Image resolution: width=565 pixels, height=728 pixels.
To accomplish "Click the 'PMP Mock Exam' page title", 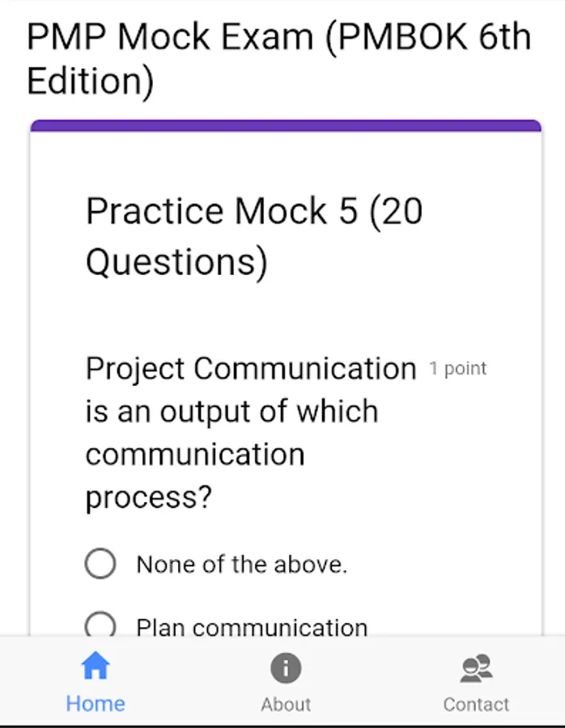I will [x=170, y=38].
